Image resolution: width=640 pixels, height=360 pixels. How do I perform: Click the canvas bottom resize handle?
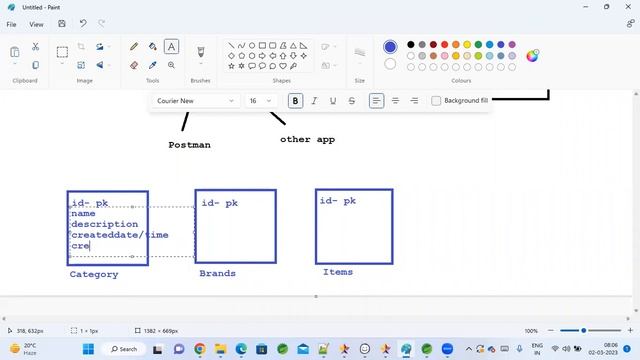click(x=316, y=296)
